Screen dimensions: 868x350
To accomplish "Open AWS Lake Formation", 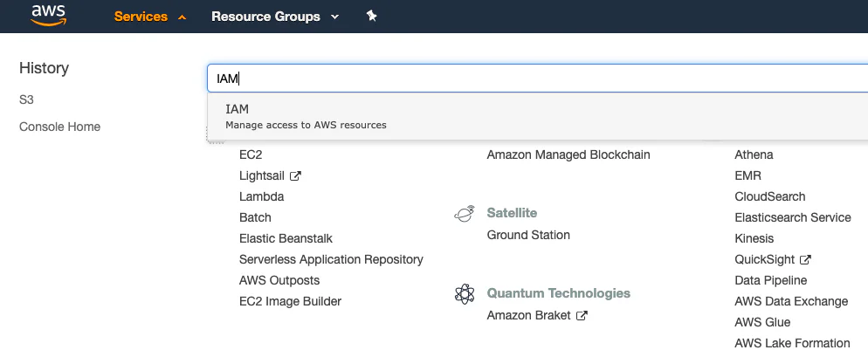I will pos(792,343).
